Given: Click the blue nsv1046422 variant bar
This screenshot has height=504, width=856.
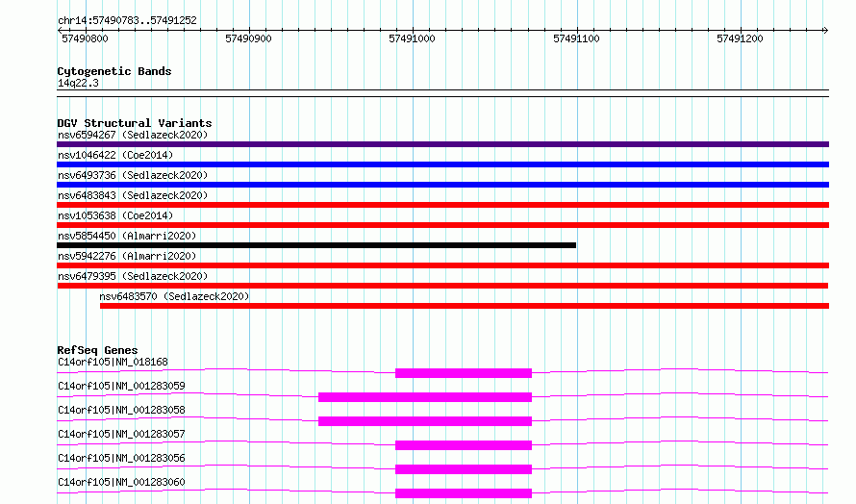Looking at the screenshot, I should pos(442,164).
